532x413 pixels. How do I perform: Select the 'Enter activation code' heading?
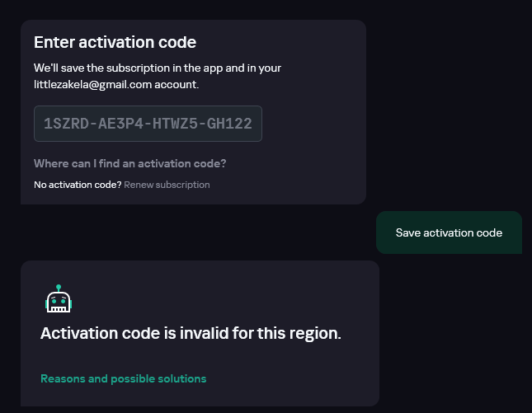(115, 42)
